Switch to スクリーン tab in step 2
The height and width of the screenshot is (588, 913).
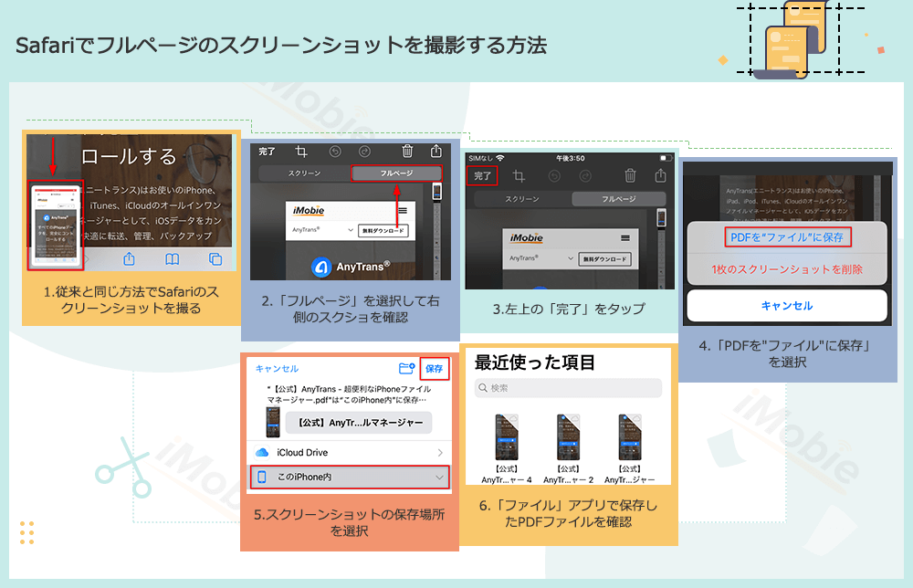pos(304,173)
